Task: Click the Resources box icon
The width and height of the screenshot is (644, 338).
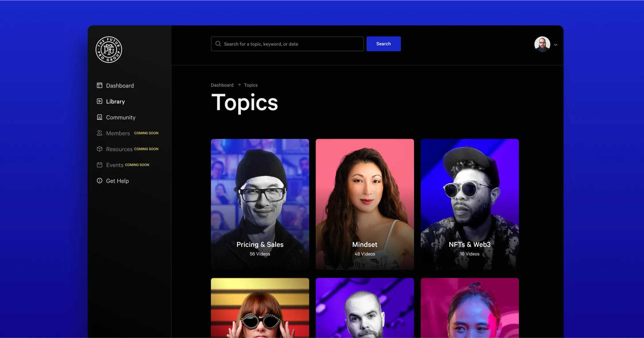Action: point(99,149)
